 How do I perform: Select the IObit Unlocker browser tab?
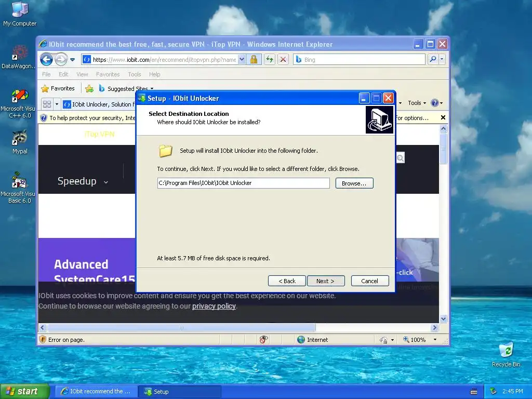tap(99, 104)
